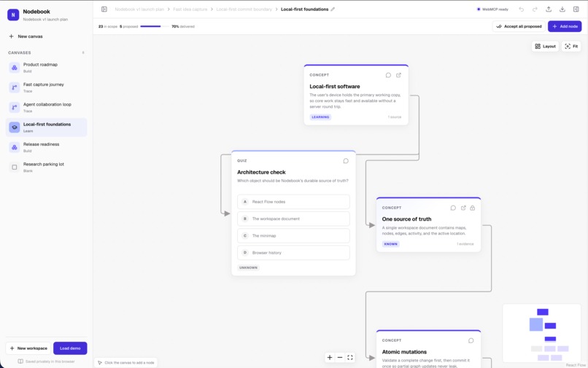Go to Nodebook v1 launch plan breadcrumb
Viewport: 588px width, 368px height.
(x=139, y=9)
